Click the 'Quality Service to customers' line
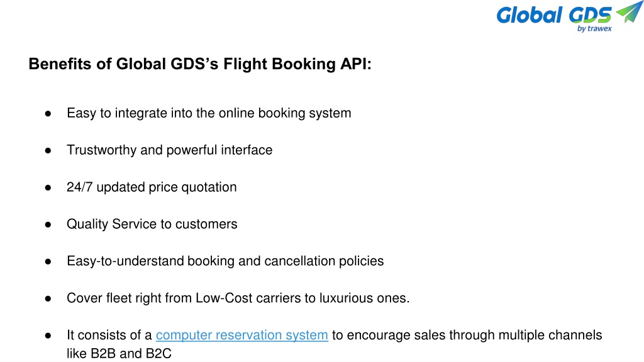This screenshot has width=644, height=362. tap(152, 224)
